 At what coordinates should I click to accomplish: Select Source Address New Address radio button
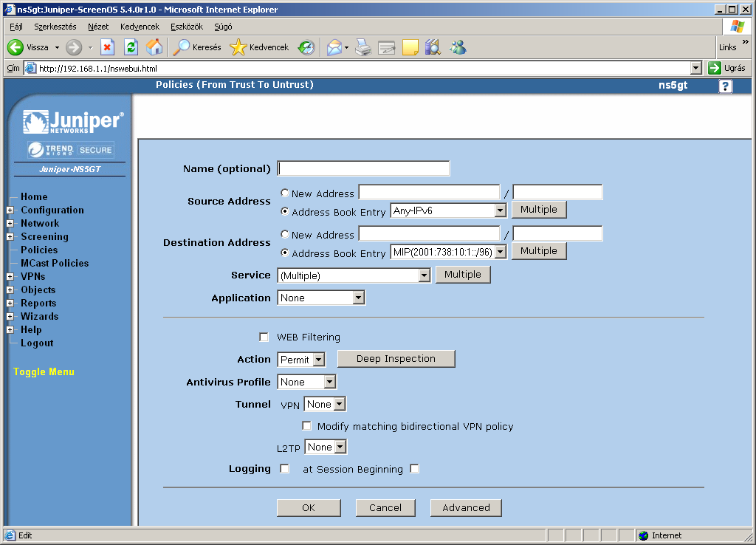[x=285, y=193]
